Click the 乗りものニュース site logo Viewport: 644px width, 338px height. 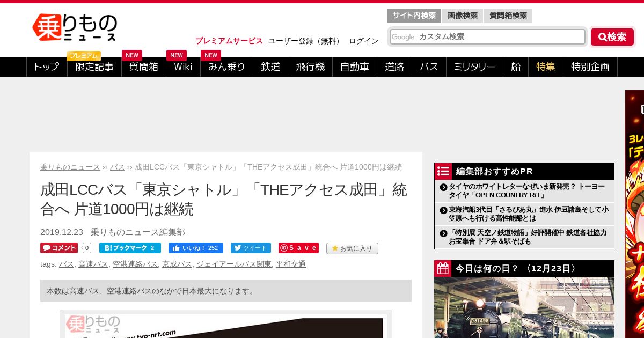(75, 27)
